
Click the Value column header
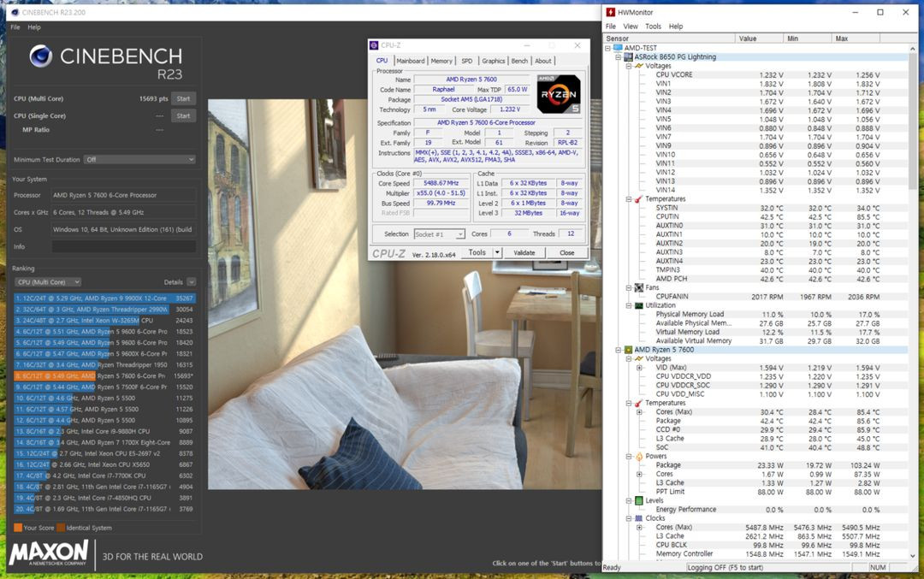759,38
